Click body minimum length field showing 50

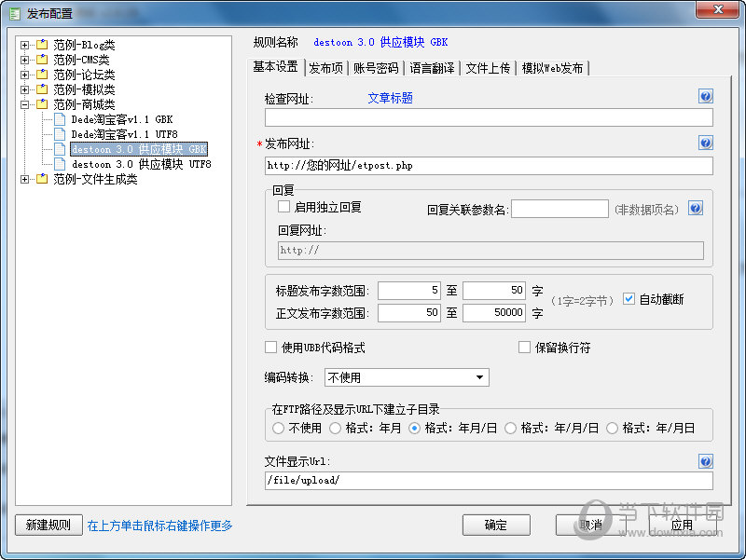point(409,313)
